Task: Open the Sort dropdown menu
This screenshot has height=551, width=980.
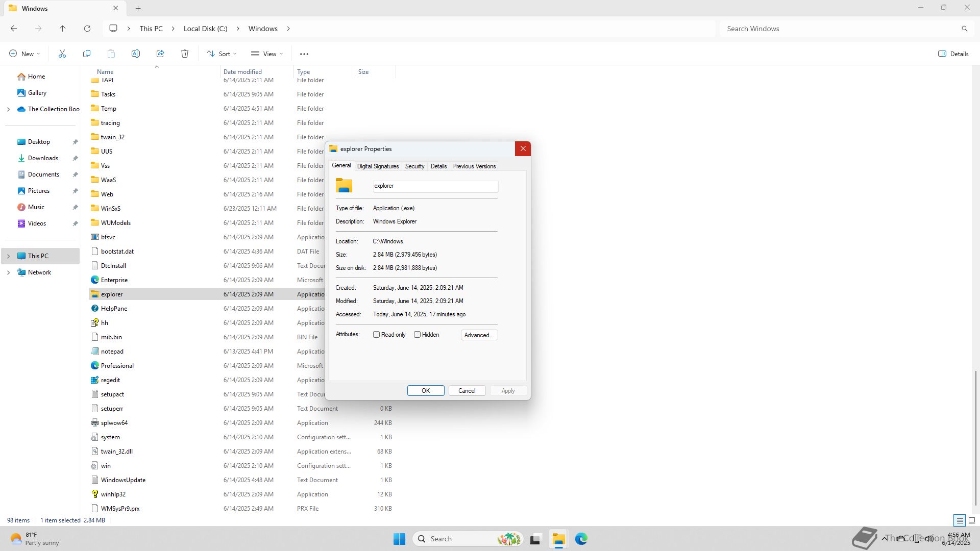Action: point(222,54)
